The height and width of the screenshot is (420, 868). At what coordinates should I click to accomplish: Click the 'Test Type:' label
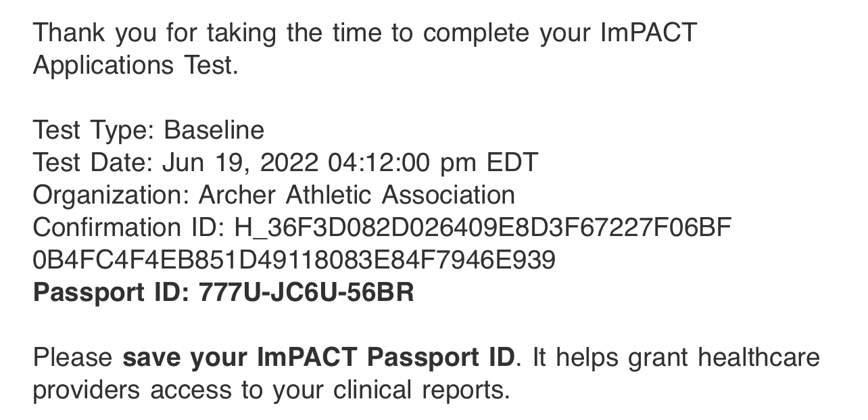(x=94, y=130)
